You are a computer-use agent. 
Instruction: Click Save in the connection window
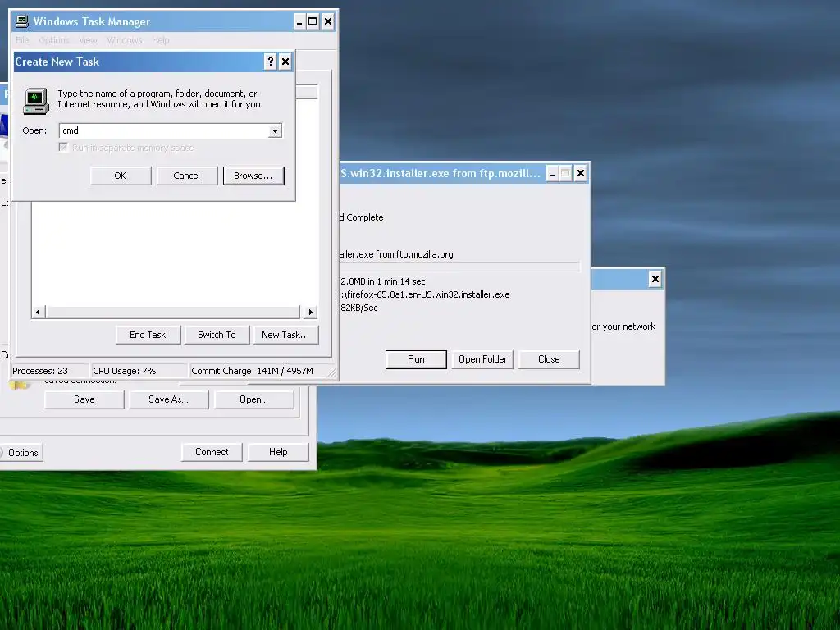coord(84,399)
